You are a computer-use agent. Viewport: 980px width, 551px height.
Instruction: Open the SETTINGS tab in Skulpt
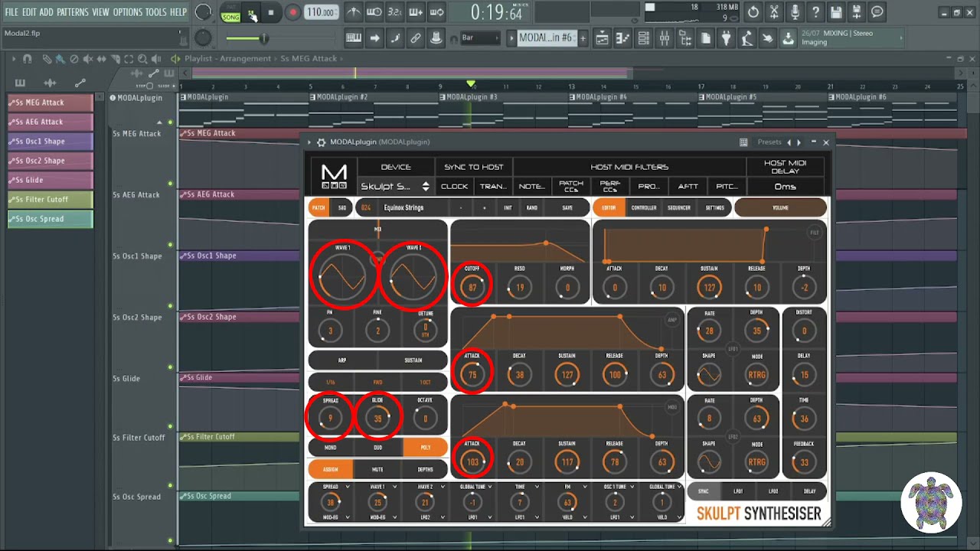point(714,207)
